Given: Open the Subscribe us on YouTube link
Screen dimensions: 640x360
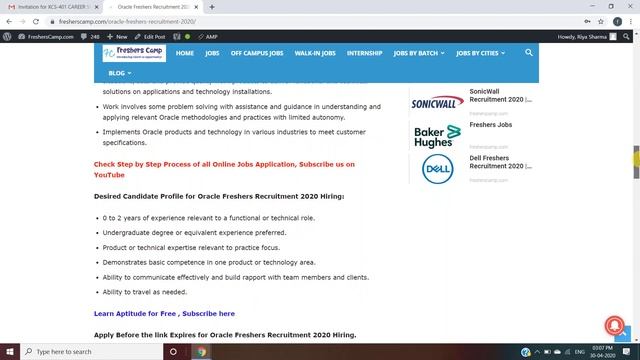Looking at the screenshot, I should point(224,169).
